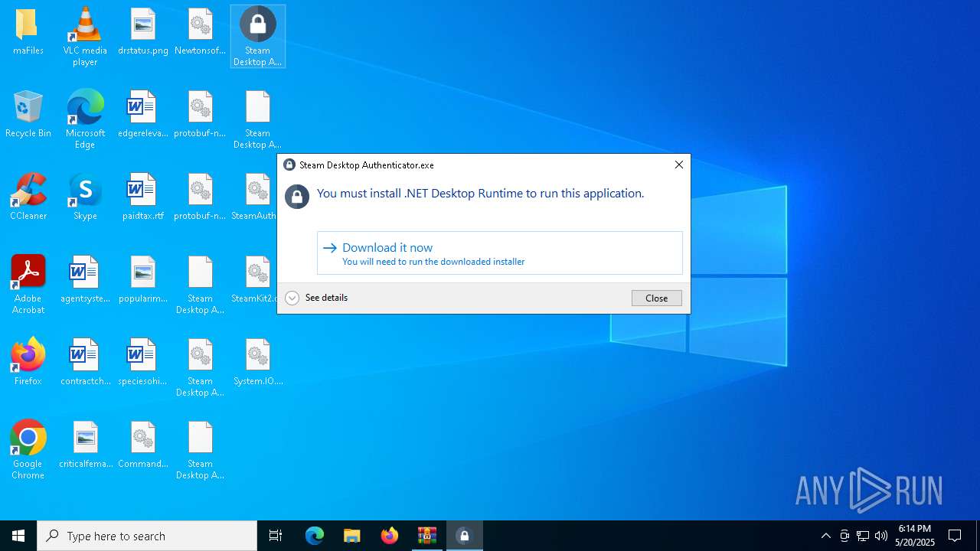Viewport: 980px width, 551px height.
Task: Select the criticalfema... image file
Action: coord(85,446)
